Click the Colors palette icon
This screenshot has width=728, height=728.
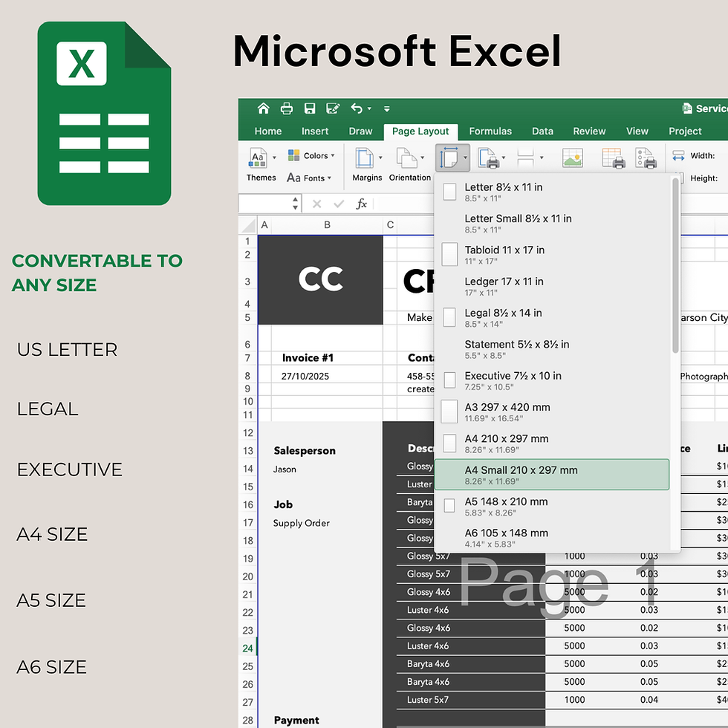[293, 155]
